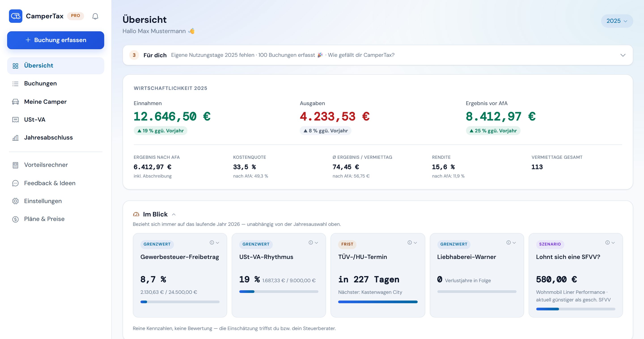Click TÜV-/HU-Termin progress bar
This screenshot has height=339, width=644.
click(378, 302)
